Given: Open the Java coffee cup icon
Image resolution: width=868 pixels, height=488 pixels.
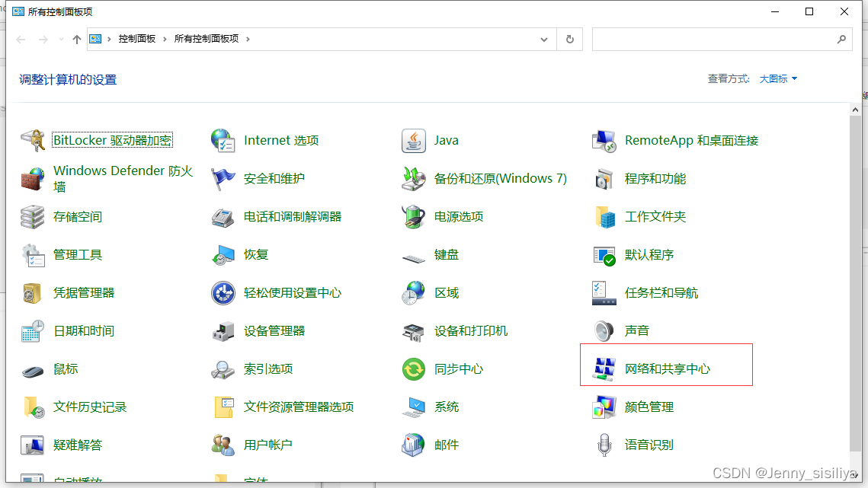Looking at the screenshot, I should 414,141.
